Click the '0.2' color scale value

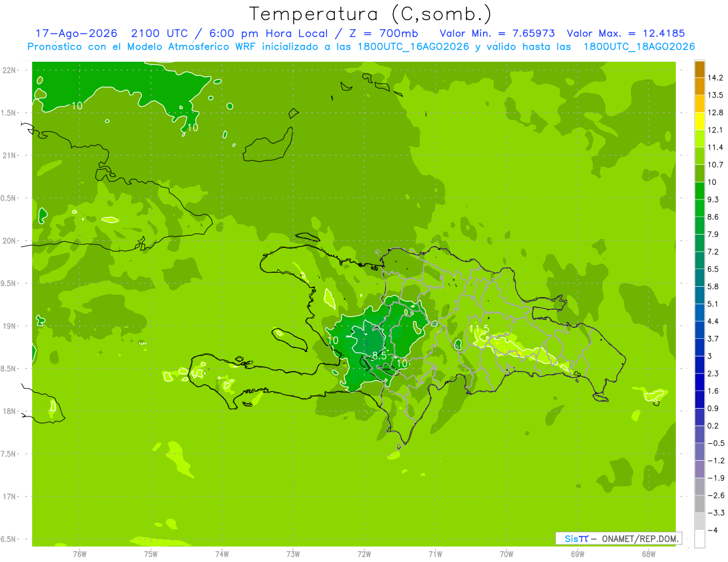[x=713, y=426]
